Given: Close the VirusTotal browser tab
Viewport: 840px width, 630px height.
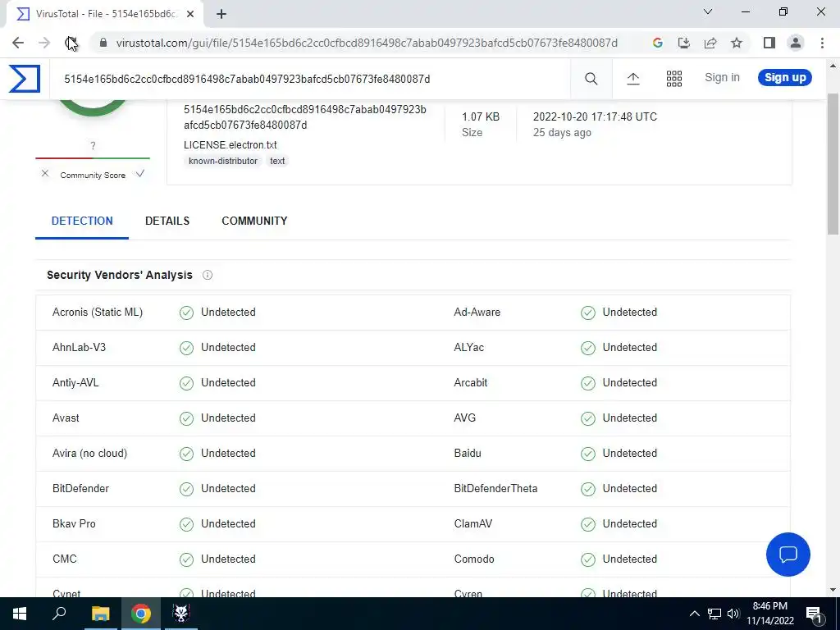Looking at the screenshot, I should click(x=190, y=14).
